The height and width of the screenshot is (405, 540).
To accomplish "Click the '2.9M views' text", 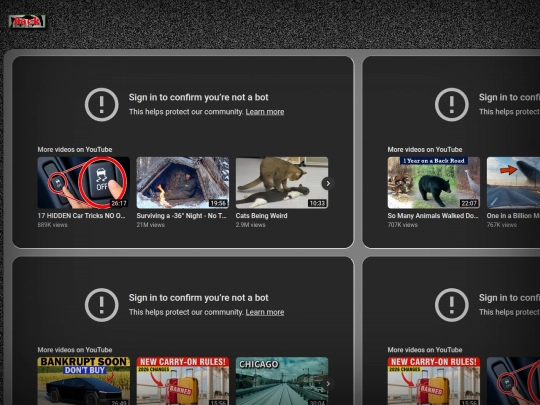I will point(250,225).
